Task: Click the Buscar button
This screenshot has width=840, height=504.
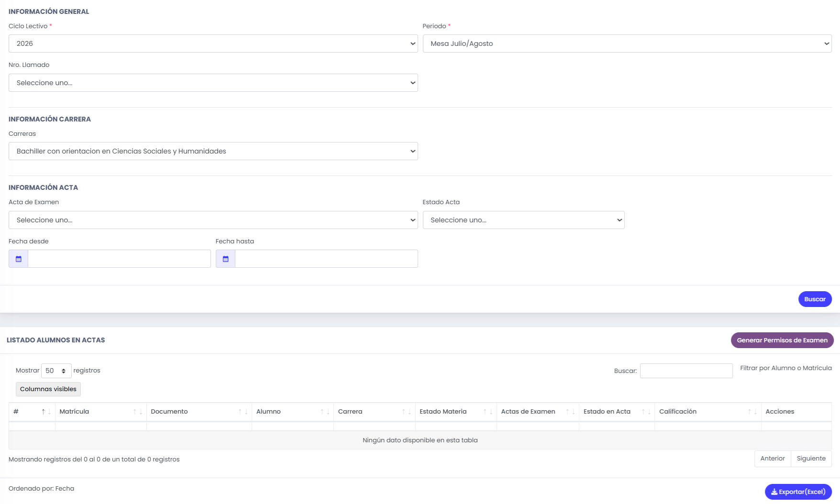Action: click(x=815, y=299)
